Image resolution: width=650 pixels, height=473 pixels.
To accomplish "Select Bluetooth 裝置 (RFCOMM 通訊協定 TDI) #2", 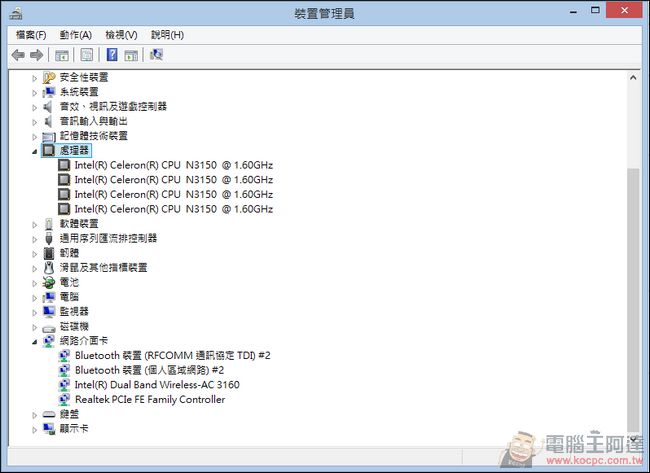I will pos(172,355).
